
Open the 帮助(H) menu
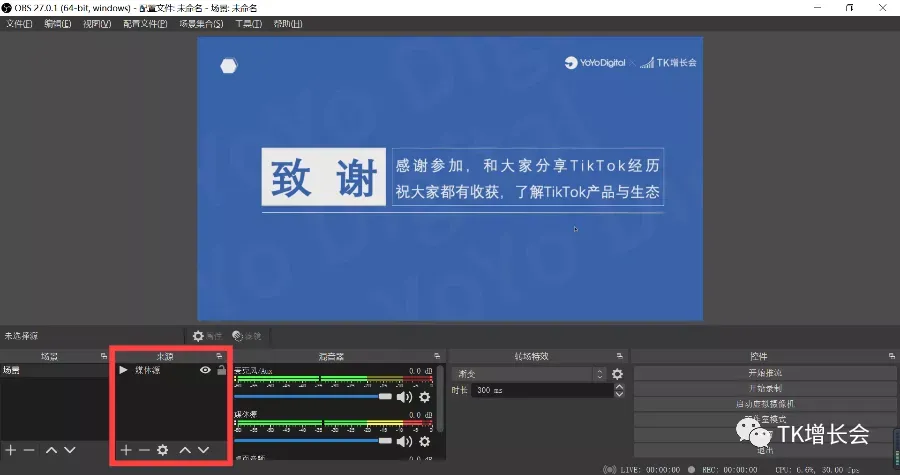(x=288, y=24)
